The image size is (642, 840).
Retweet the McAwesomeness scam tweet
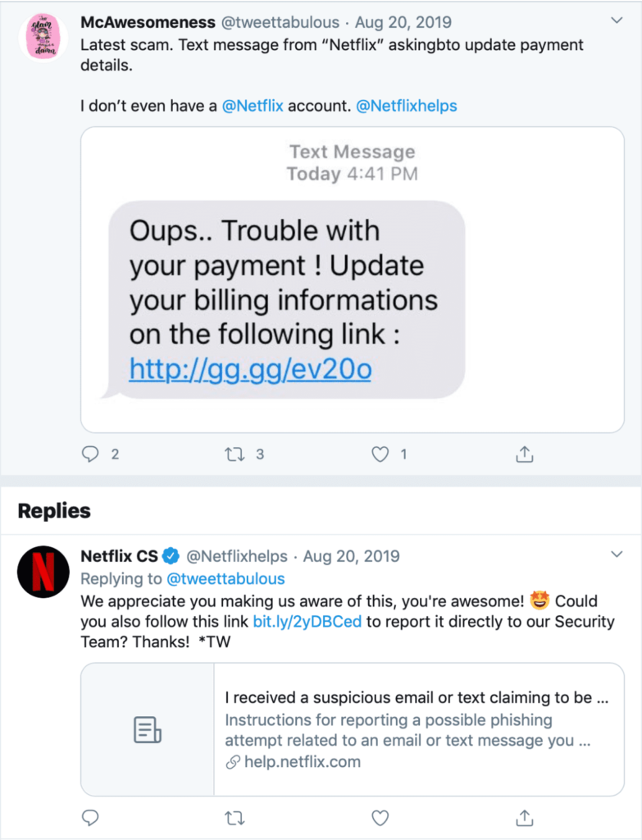[235, 454]
